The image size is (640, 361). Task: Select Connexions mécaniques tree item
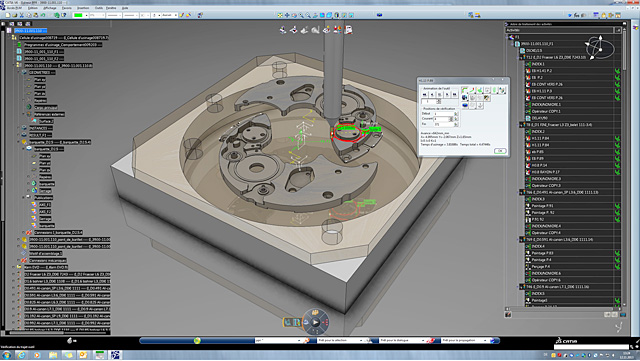(48, 261)
